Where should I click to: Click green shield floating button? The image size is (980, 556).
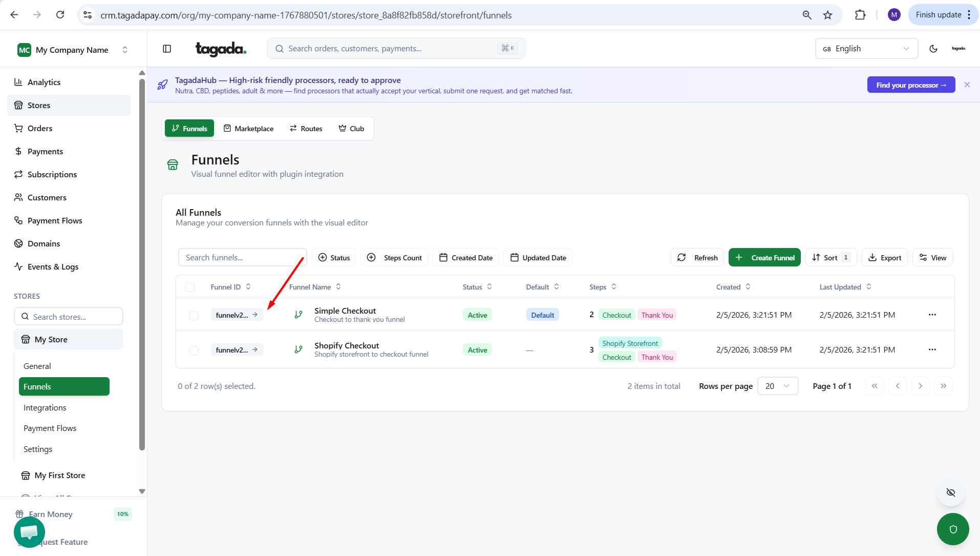click(x=952, y=529)
